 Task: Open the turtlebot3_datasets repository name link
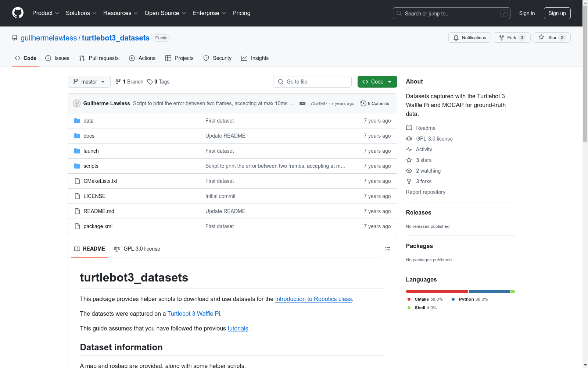click(x=116, y=38)
